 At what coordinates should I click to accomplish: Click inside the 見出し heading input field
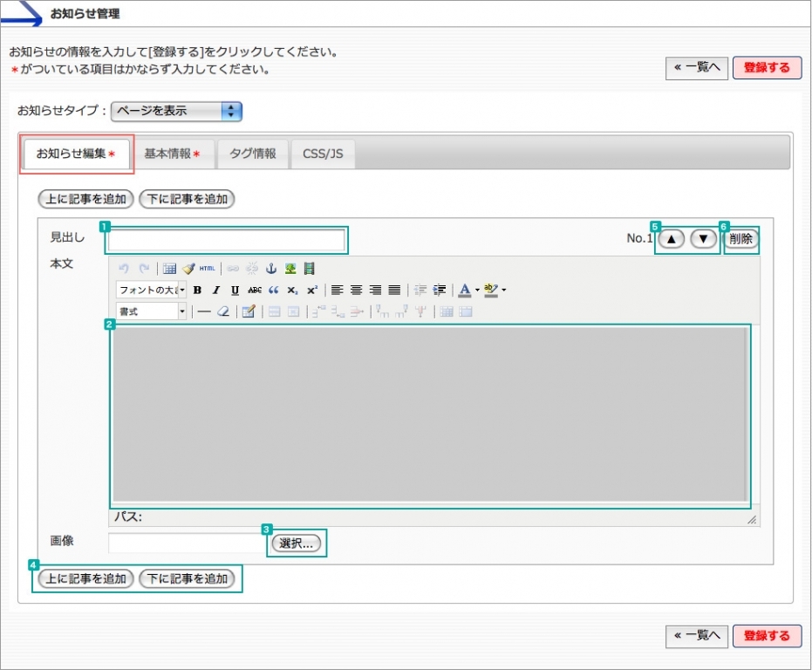pyautogui.click(x=227, y=238)
